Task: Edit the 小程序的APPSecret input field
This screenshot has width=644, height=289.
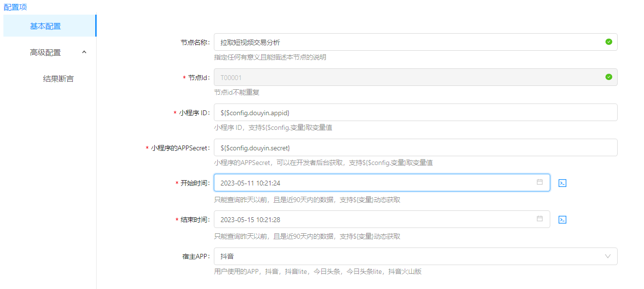Action: (x=415, y=148)
